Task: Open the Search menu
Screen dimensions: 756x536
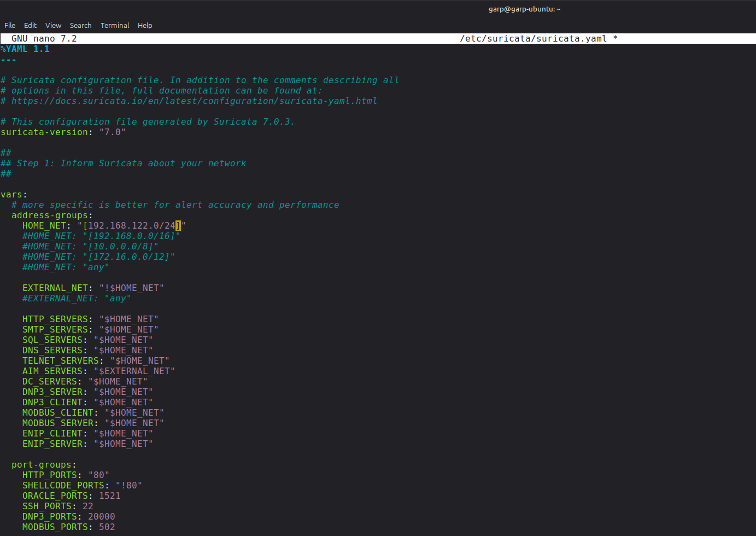Action: pyautogui.click(x=80, y=25)
